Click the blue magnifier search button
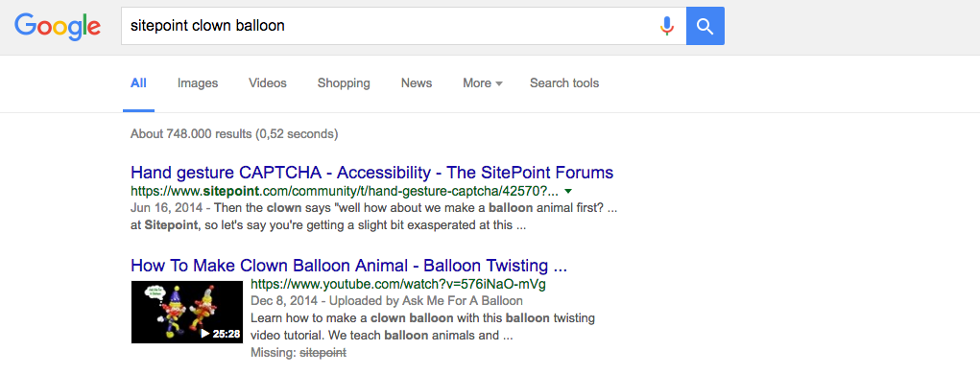The width and height of the screenshot is (980, 374). point(705,26)
